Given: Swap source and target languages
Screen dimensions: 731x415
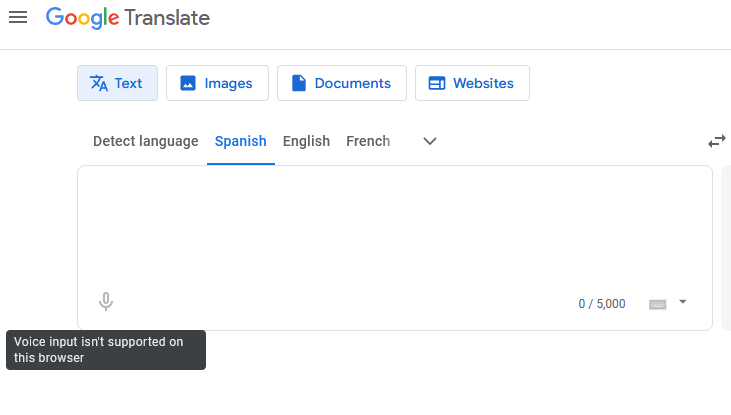Looking at the screenshot, I should [x=717, y=142].
